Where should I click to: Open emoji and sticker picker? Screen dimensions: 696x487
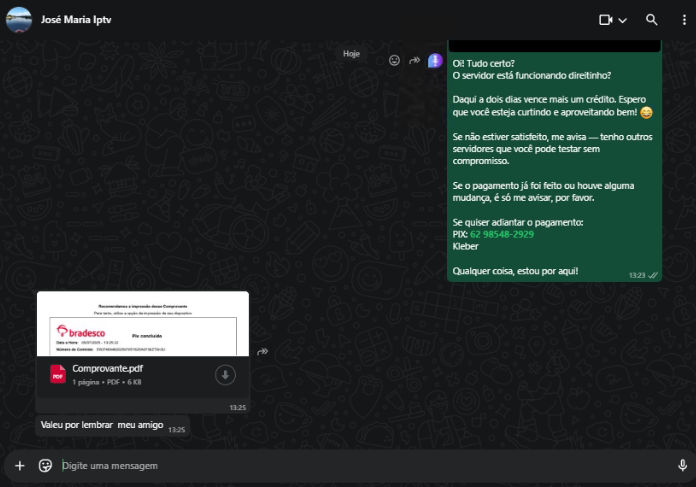tap(45, 466)
